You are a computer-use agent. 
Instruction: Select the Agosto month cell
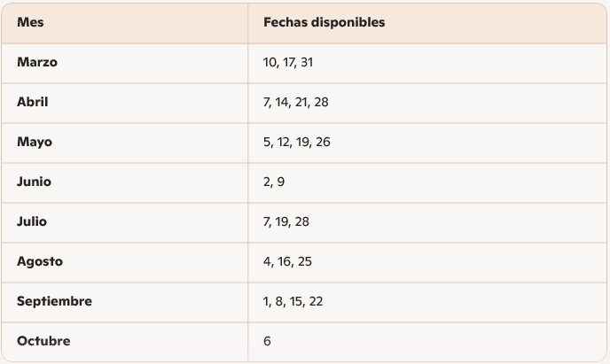tap(39, 261)
